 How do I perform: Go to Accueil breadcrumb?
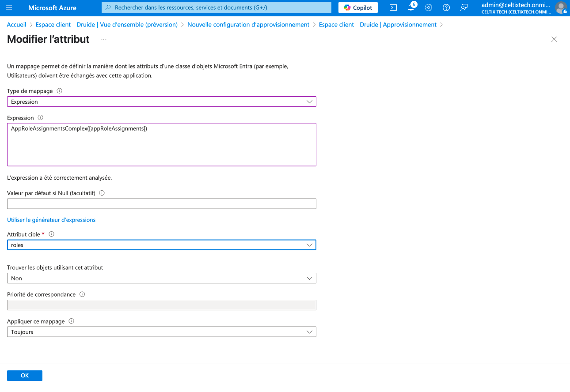(17, 25)
